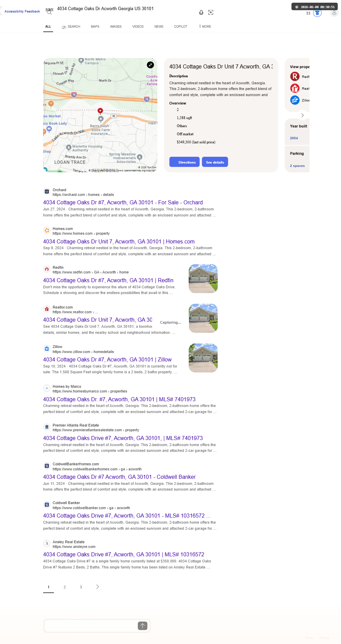This screenshot has height=644, width=341.
Task: Open the ColdwellBankerHomes.com Coldwell Banker title link
Action: click(119, 477)
